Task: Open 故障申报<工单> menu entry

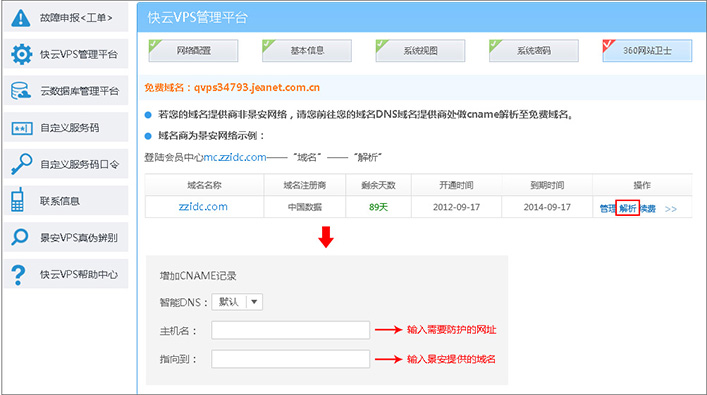Action: point(66,18)
